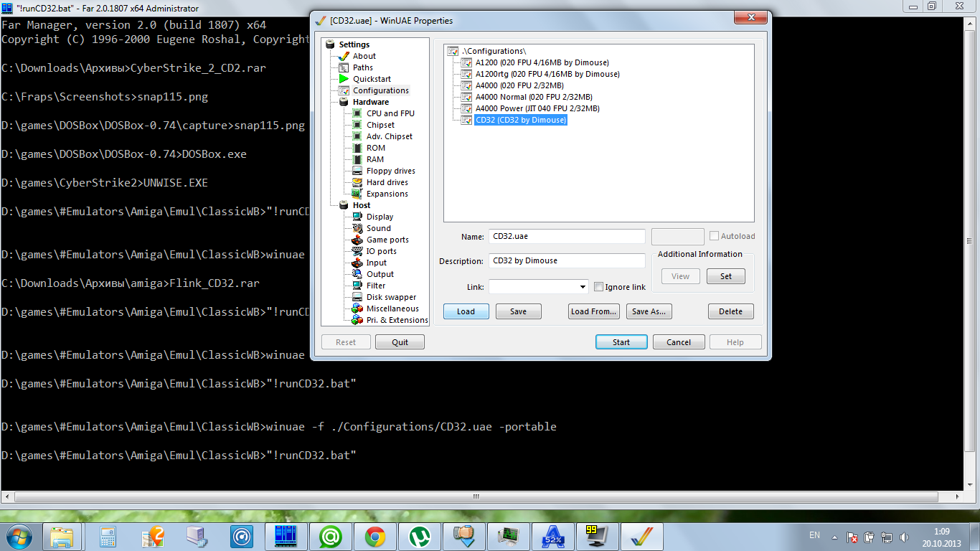Select the Sound speaker icon

[x=359, y=228]
